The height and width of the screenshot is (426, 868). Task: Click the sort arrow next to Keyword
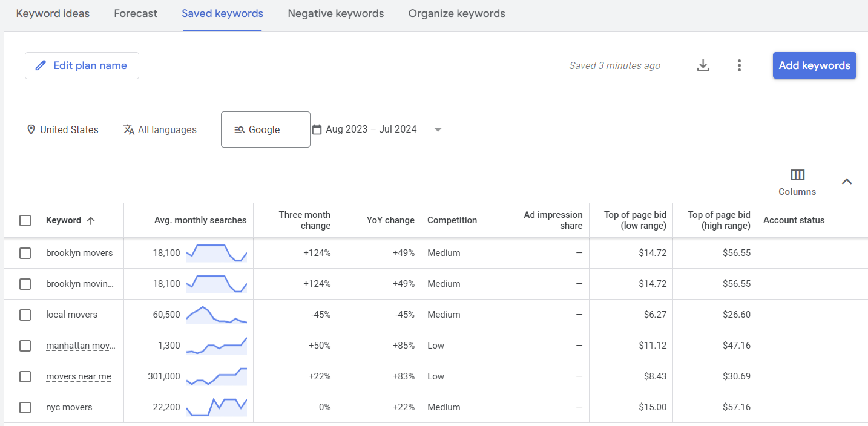point(91,221)
